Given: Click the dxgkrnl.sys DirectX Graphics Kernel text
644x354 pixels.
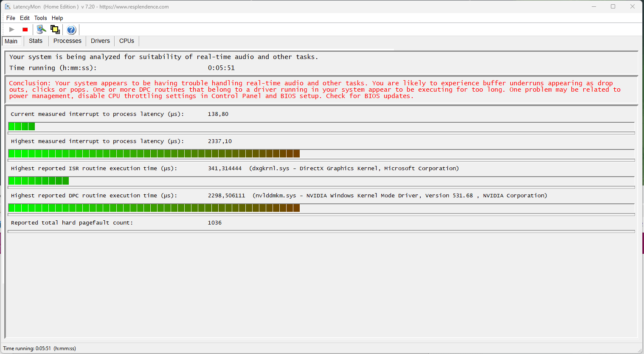Looking at the screenshot, I should [x=354, y=169].
